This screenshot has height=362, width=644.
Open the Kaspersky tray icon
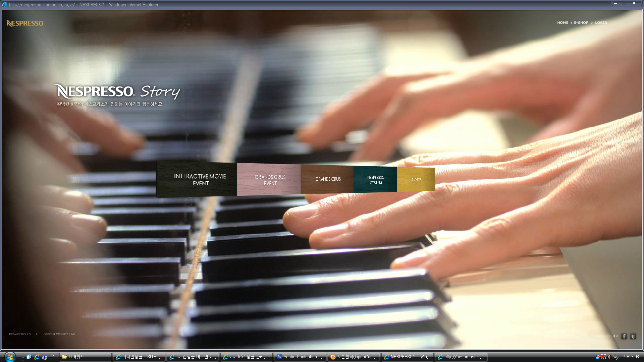coord(603,357)
